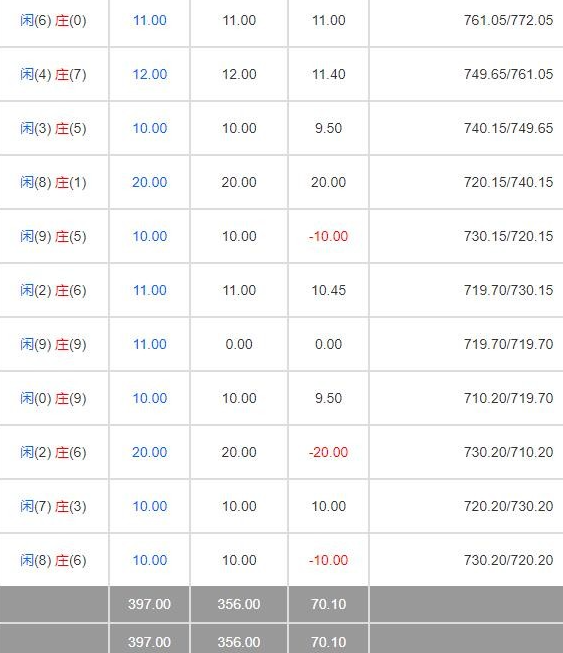
Task: Click red -20.00 win/loss value
Action: click(328, 452)
